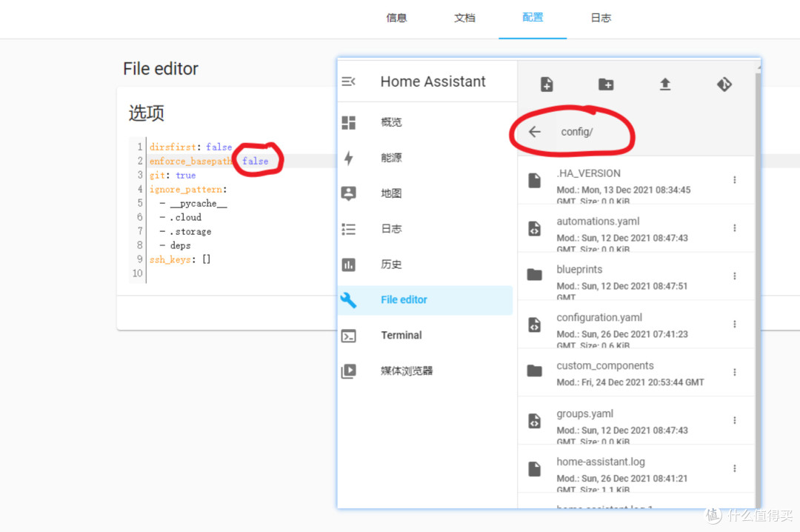The height and width of the screenshot is (532, 800).
Task: Open options menu for home-assistant.log
Action: [735, 468]
